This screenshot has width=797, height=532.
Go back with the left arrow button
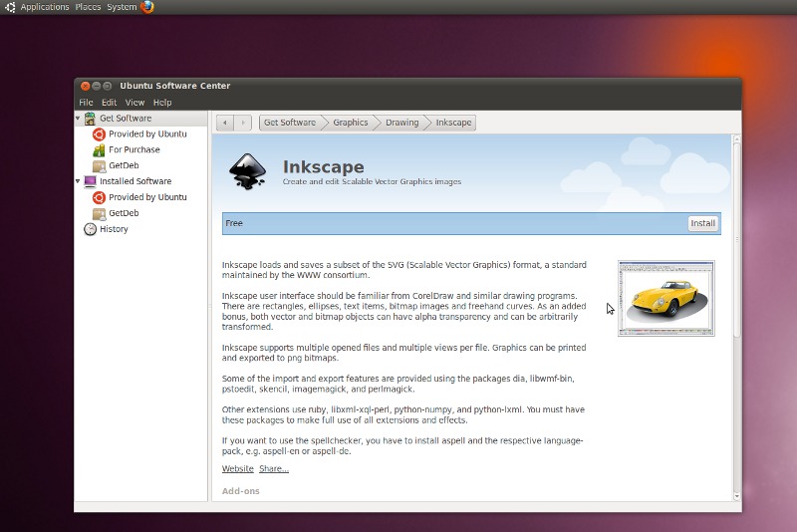225,123
